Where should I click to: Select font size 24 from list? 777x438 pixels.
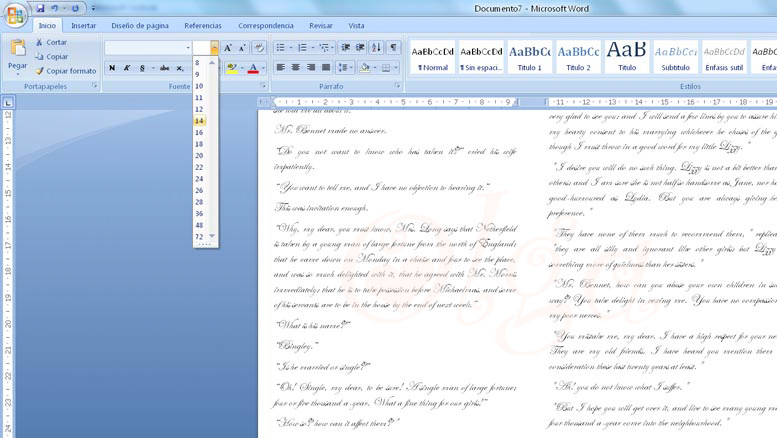point(200,179)
